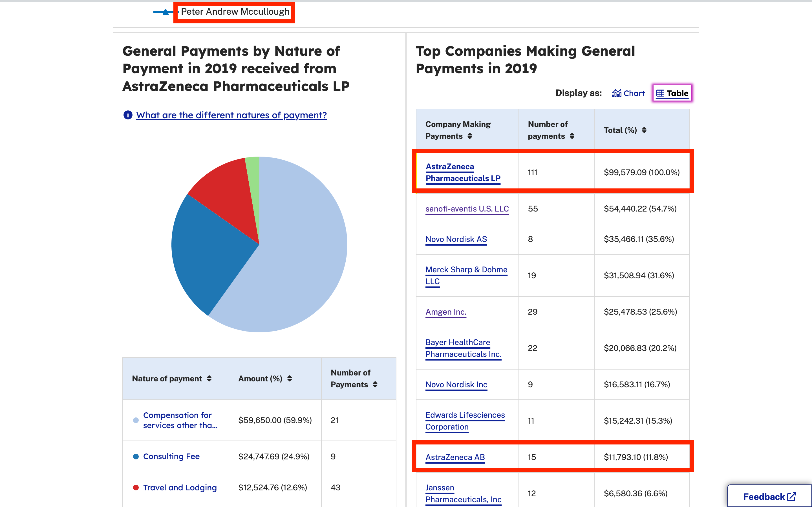Sort the Number of payments column
The height and width of the screenshot is (507, 812).
tap(572, 136)
